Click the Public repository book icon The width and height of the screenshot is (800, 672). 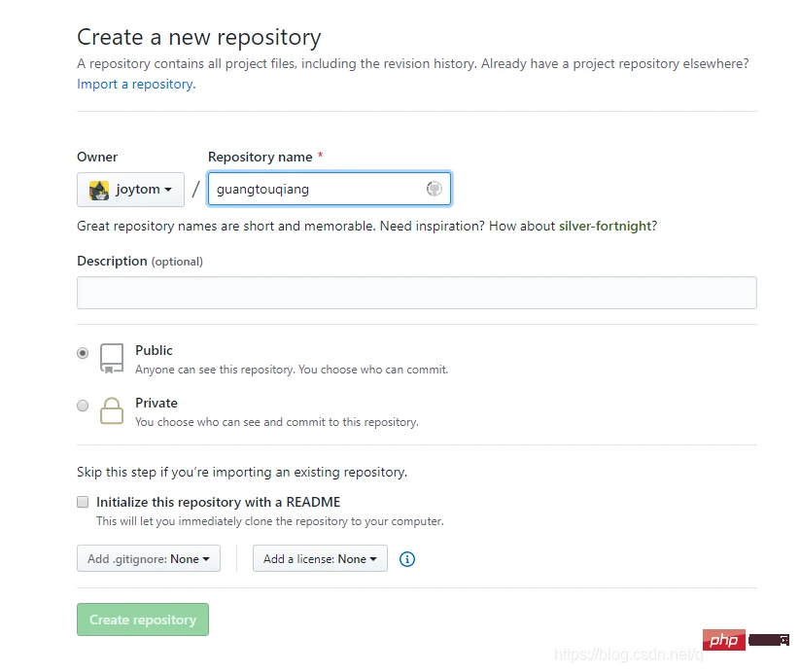(112, 358)
